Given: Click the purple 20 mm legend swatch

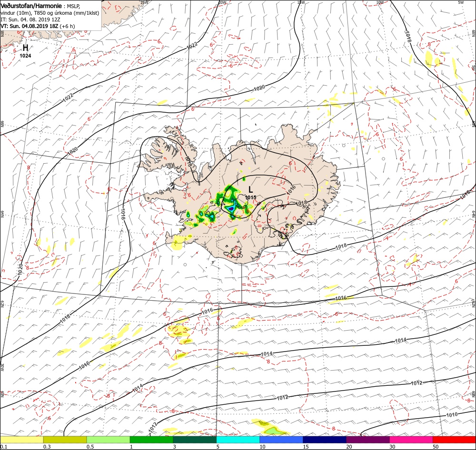Looking at the screenshot, I should click(368, 440).
